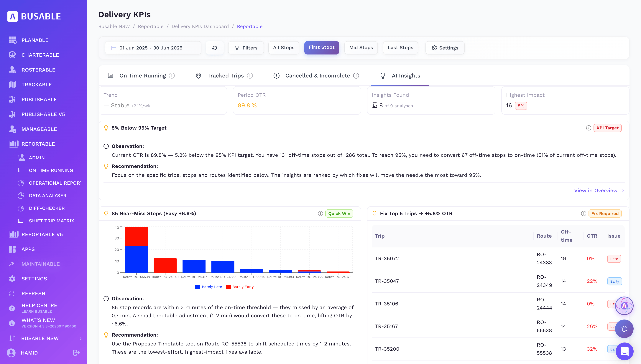
Task: Open the Publishable icon
Action: (12, 99)
